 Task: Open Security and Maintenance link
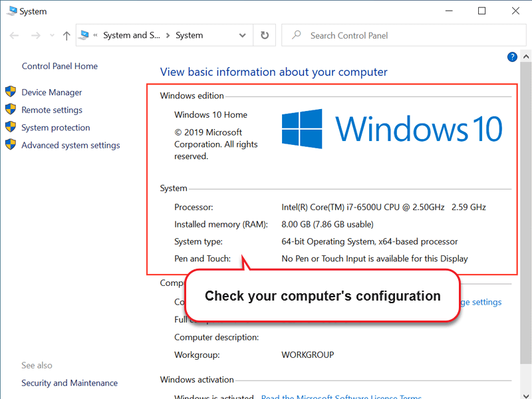(x=70, y=383)
